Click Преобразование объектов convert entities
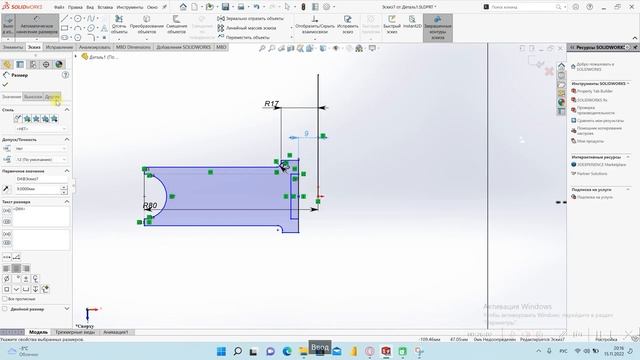640x360 pixels. tap(147, 24)
